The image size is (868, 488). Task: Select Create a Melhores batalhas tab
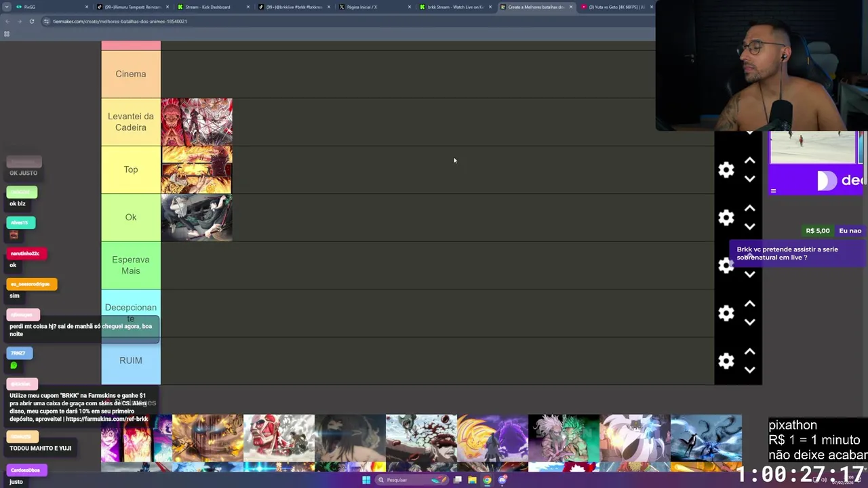[x=536, y=7]
